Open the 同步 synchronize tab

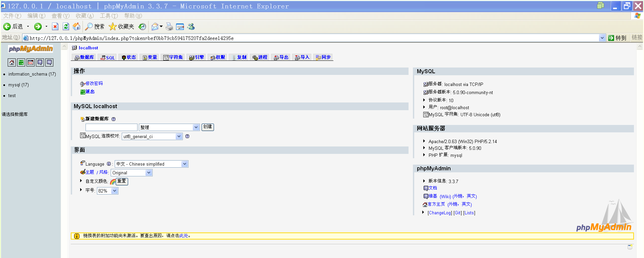[x=323, y=57]
